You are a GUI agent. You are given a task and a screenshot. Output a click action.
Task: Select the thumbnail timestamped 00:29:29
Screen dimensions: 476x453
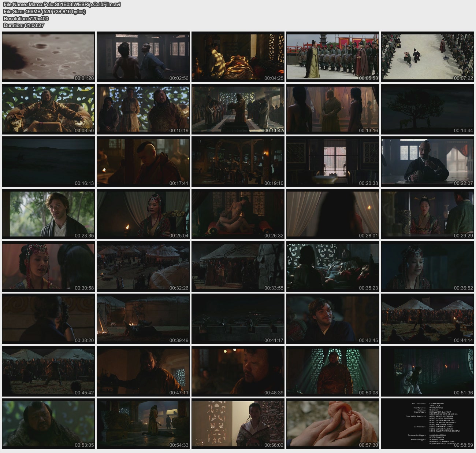click(x=427, y=214)
